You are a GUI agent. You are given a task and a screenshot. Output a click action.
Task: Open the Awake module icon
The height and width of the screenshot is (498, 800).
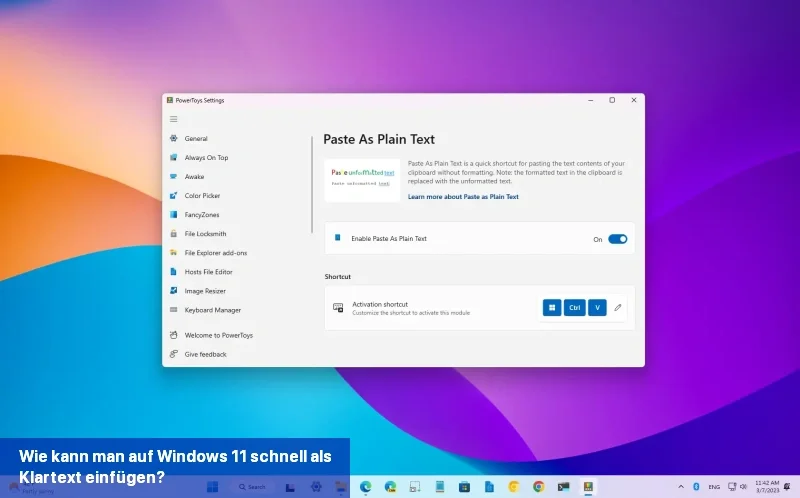[x=174, y=176]
